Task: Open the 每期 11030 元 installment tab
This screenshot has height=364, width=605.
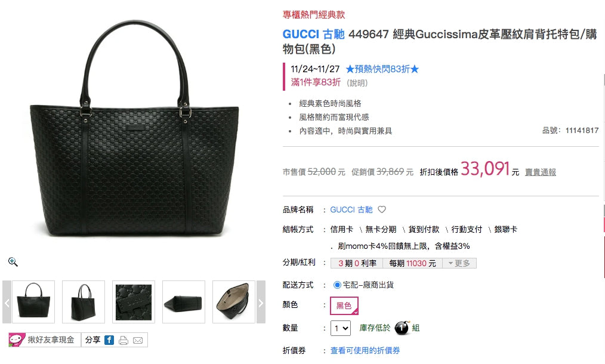Action: click(x=412, y=263)
